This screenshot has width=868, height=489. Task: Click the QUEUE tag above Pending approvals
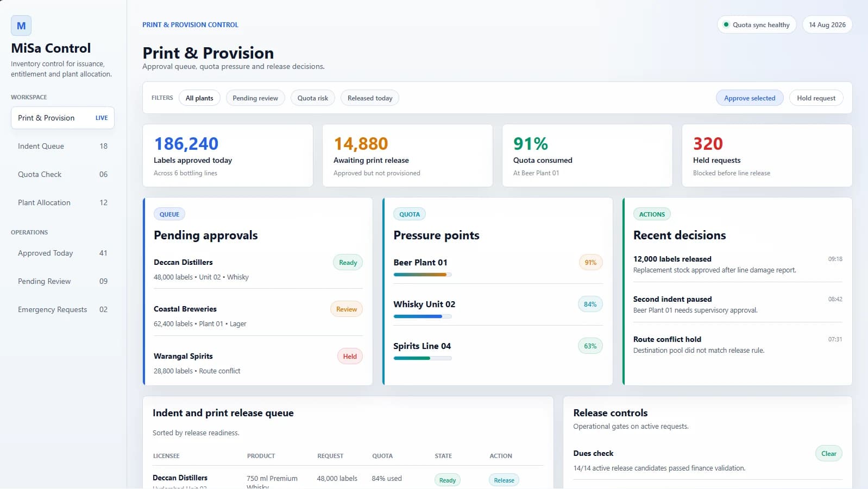click(169, 214)
